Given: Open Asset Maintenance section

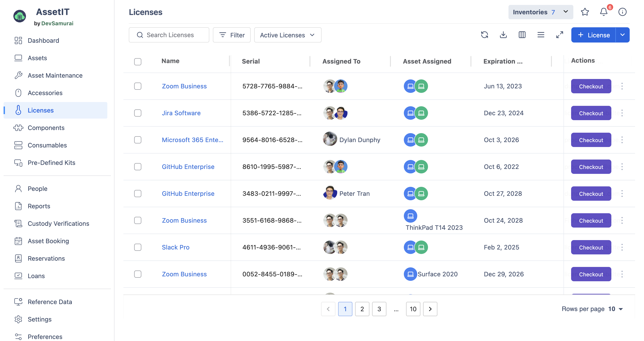Looking at the screenshot, I should point(55,75).
